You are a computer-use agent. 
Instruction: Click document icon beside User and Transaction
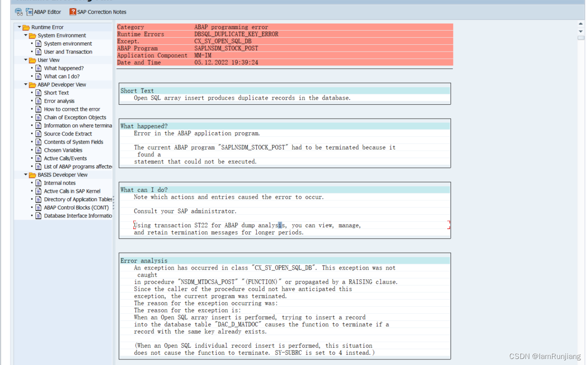[39, 52]
